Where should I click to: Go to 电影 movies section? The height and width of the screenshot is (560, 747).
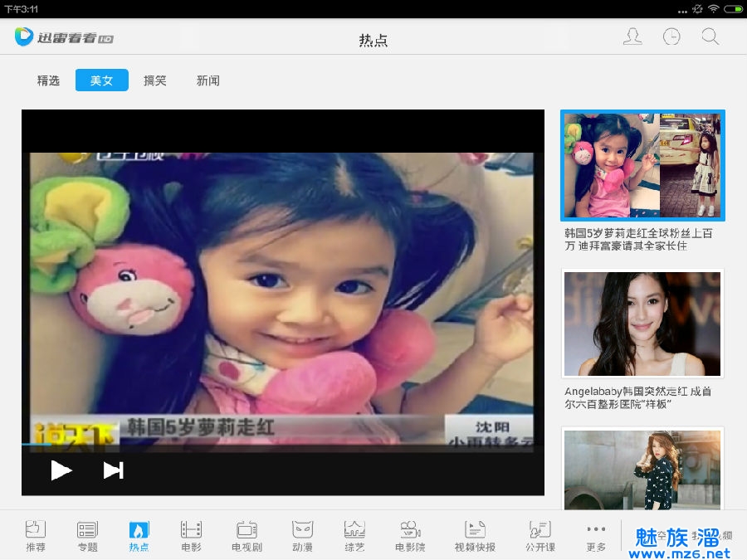pos(191,535)
